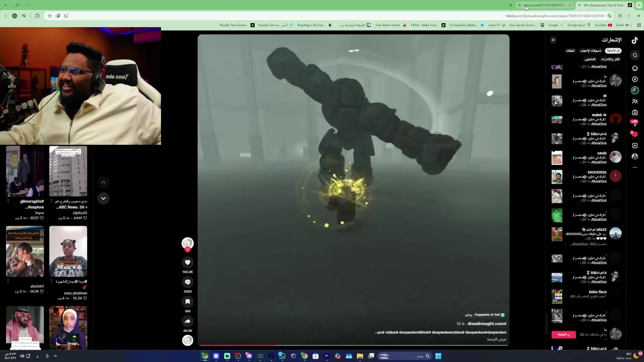Screen dimensions: 644x362
Task: Bookmark the video with the save icon
Action: tap(188, 302)
